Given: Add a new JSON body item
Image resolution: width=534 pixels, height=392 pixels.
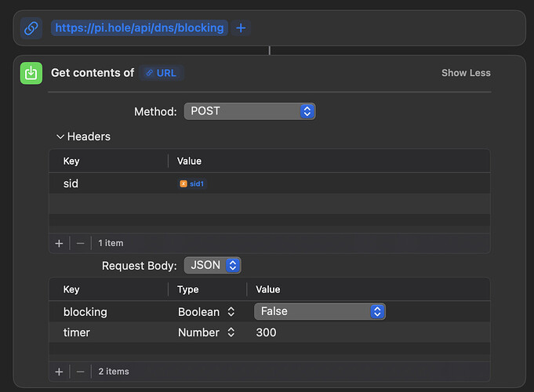Looking at the screenshot, I should tap(59, 371).
